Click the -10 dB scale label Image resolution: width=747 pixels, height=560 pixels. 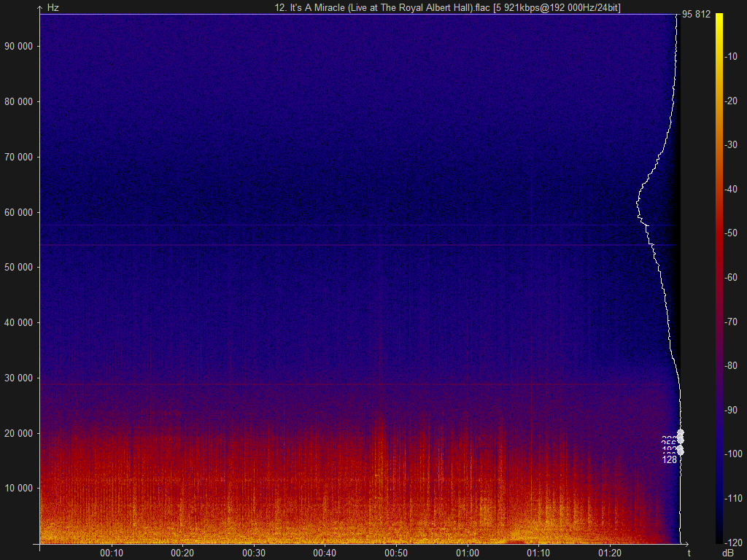(x=731, y=57)
